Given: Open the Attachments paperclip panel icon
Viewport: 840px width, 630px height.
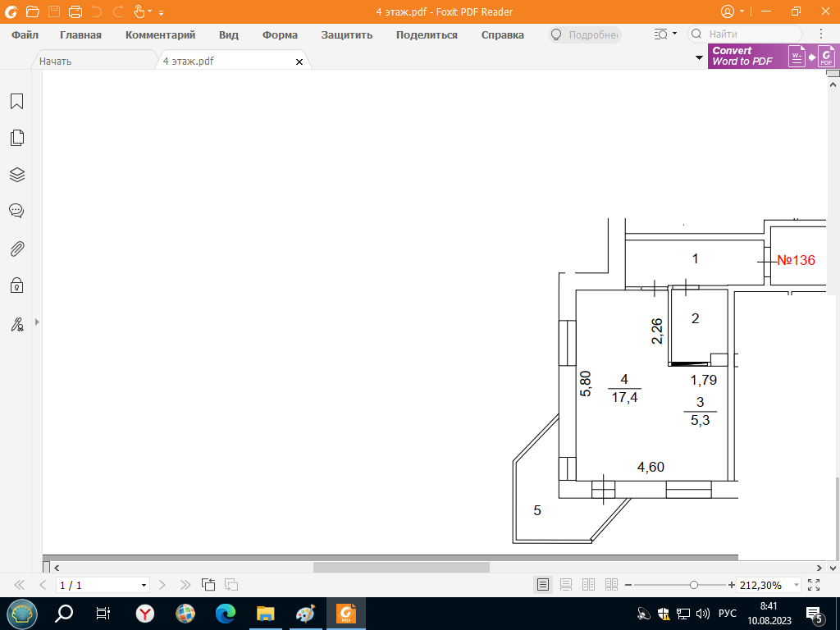Looking at the screenshot, I should [17, 249].
